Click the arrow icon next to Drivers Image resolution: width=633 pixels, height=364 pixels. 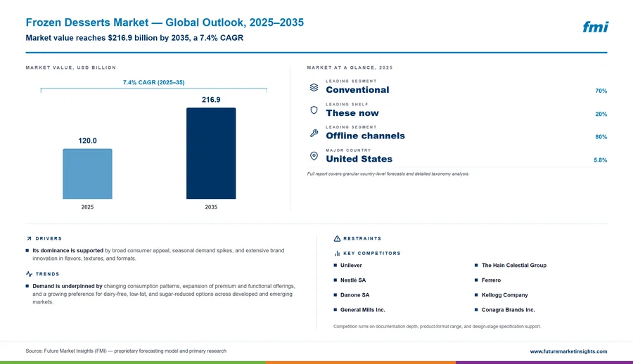(x=29, y=238)
